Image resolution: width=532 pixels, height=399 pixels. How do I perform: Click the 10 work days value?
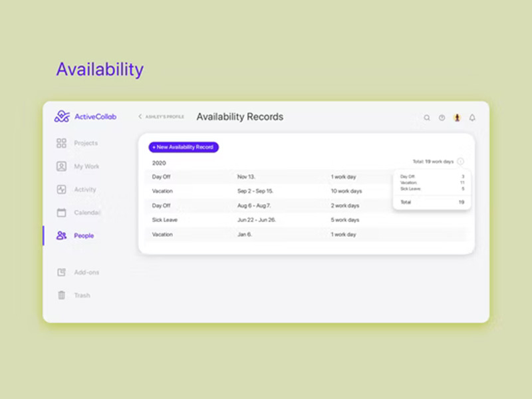pos(346,191)
